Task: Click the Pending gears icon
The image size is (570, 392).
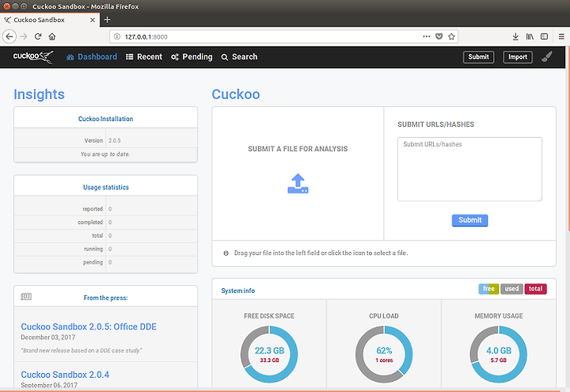Action: [175, 57]
